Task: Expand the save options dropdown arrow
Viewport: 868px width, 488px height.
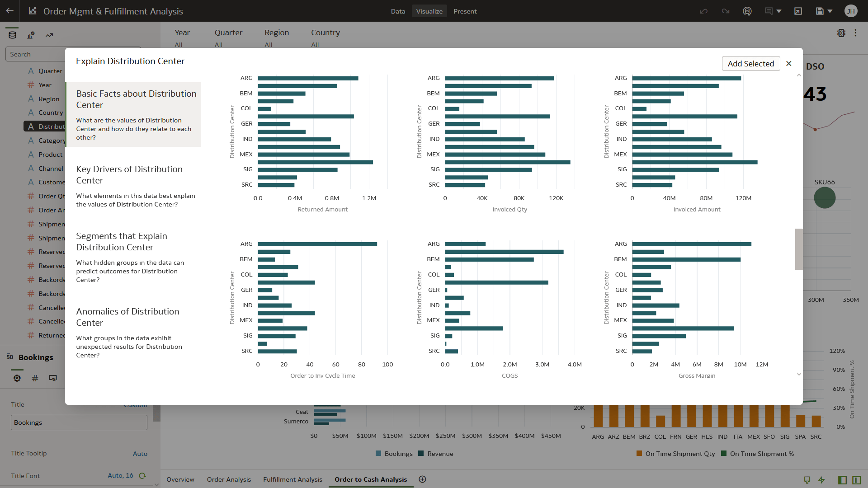Action: pyautogui.click(x=830, y=11)
